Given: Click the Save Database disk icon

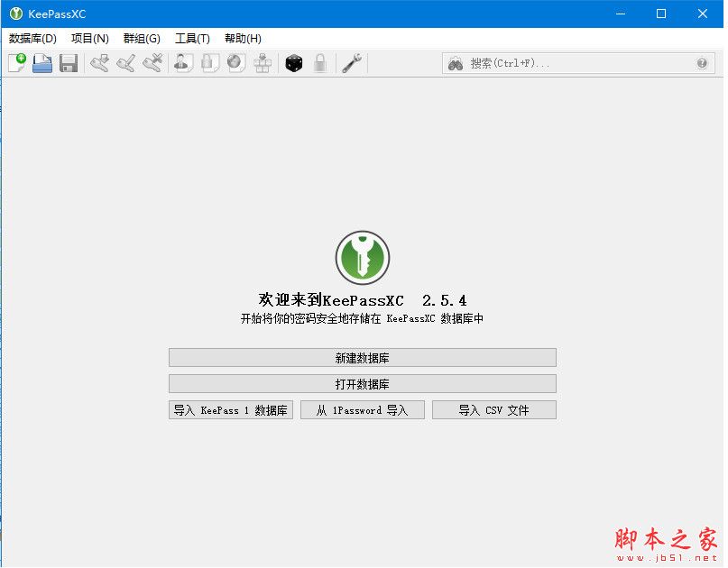Looking at the screenshot, I should [69, 63].
